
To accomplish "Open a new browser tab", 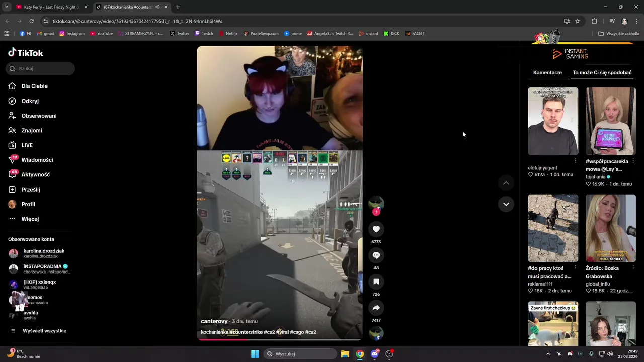I will pyautogui.click(x=178, y=7).
